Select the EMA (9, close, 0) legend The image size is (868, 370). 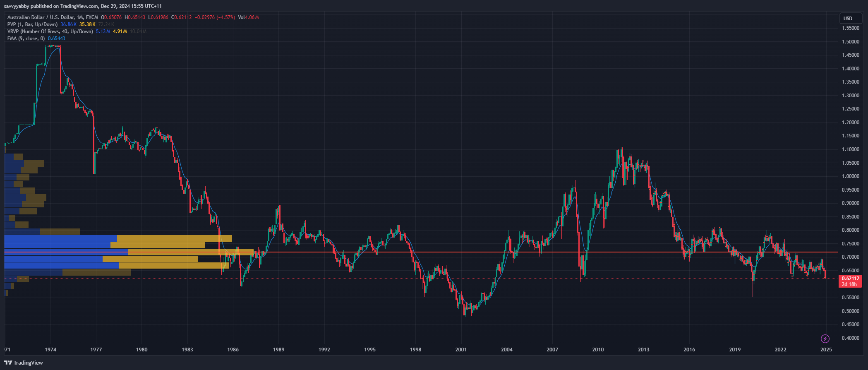coord(26,38)
